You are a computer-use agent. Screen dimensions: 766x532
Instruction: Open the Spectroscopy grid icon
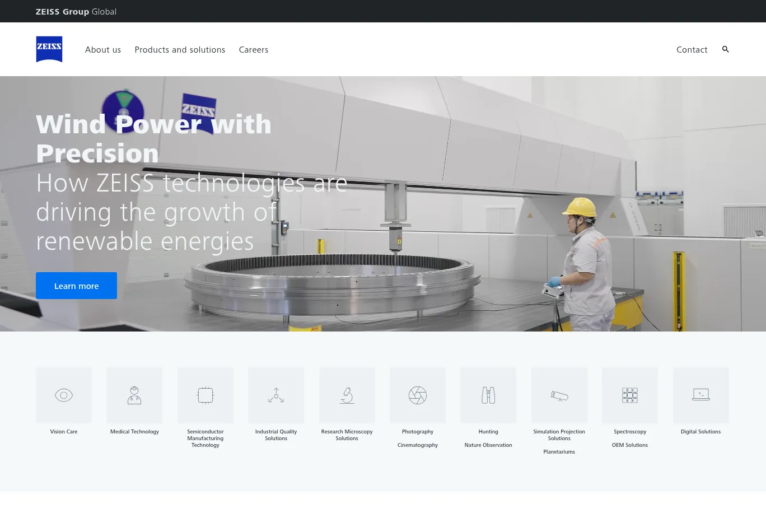630,395
